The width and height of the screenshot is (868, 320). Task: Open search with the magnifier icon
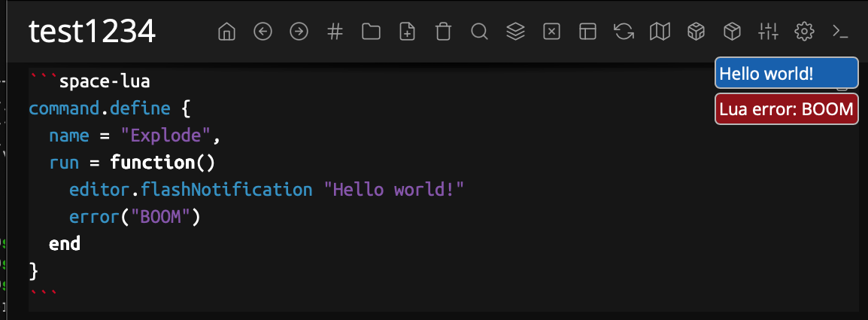[479, 32]
